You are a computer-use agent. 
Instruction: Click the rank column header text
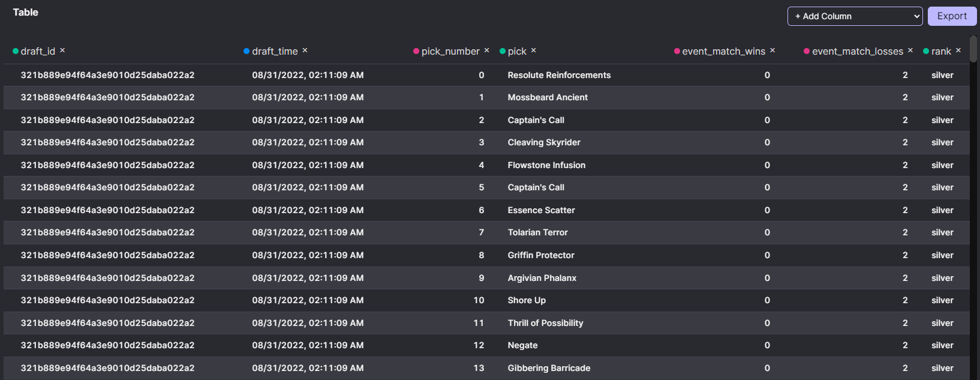[940, 51]
